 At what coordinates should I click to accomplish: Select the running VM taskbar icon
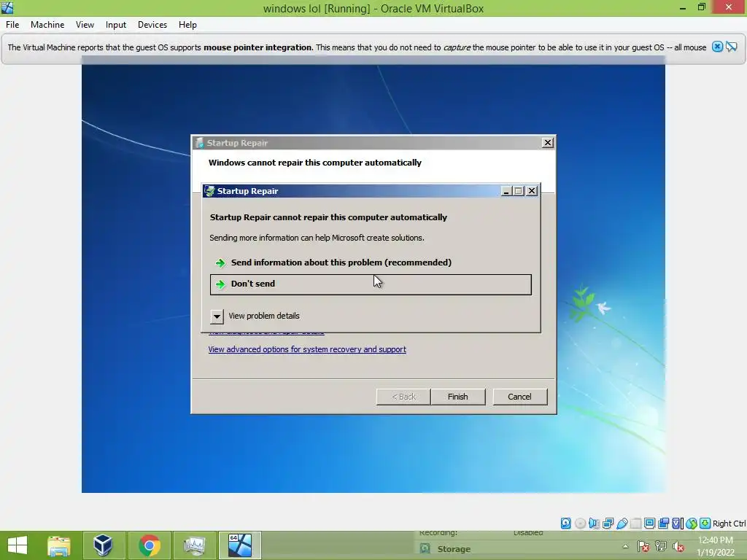click(x=239, y=545)
